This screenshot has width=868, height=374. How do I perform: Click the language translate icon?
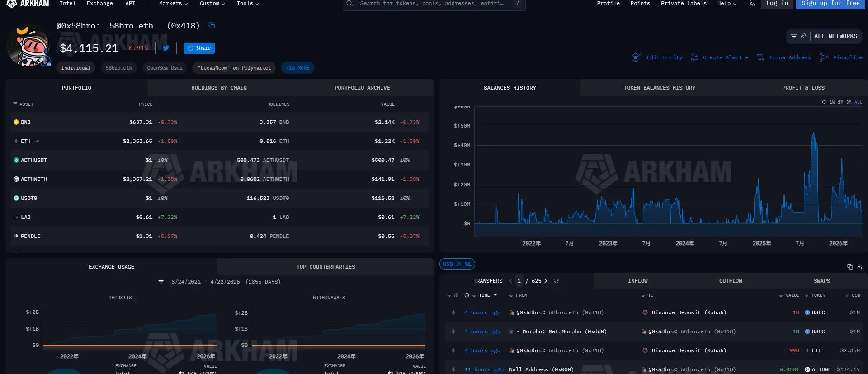tap(752, 4)
